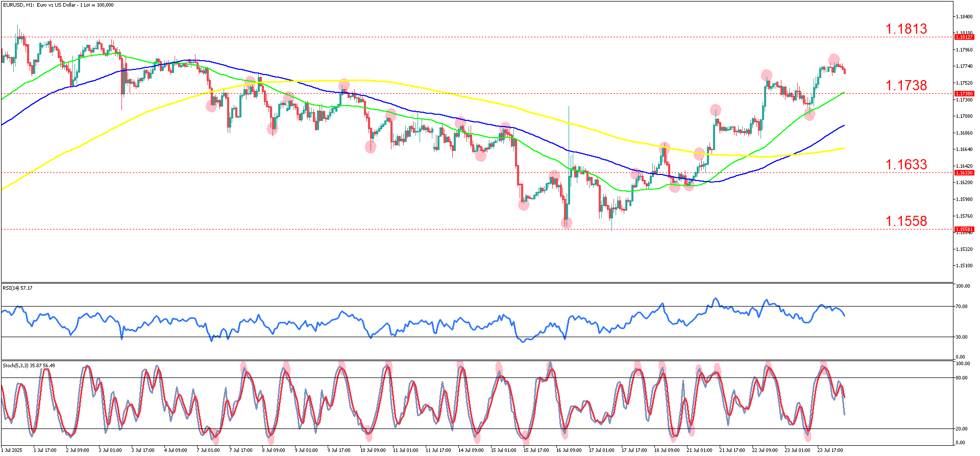980x456 pixels.
Task: Click the red 1.17380 price tag
Action: coord(964,94)
